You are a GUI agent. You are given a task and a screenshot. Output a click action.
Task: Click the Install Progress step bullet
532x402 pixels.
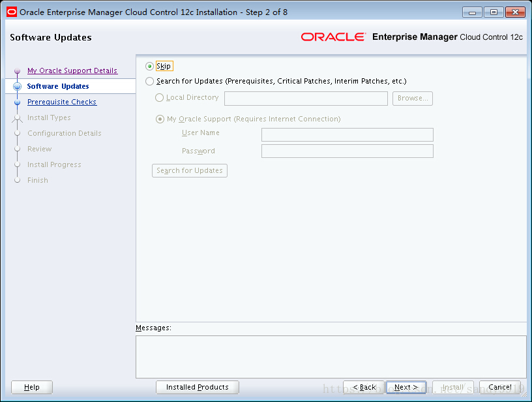18,164
